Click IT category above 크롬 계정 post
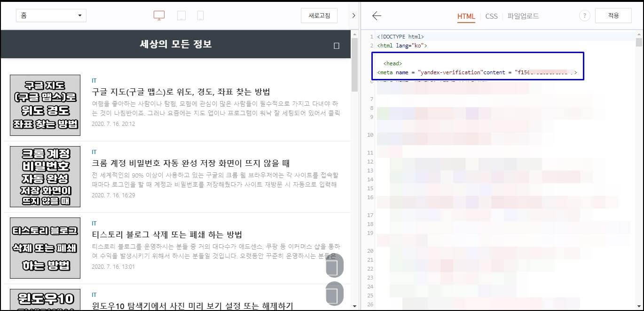The height and width of the screenshot is (311, 644). [x=94, y=152]
